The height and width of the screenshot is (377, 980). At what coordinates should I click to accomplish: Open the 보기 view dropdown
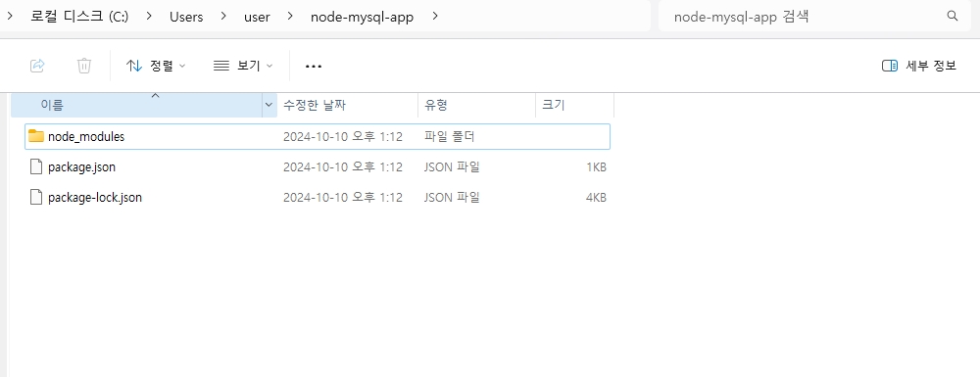[243, 66]
